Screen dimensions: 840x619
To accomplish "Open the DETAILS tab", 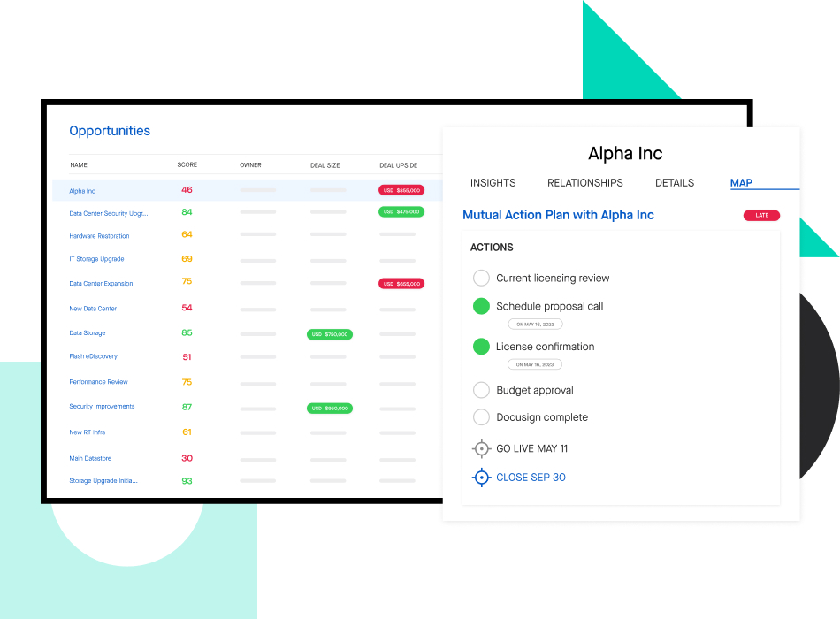I will (x=675, y=183).
